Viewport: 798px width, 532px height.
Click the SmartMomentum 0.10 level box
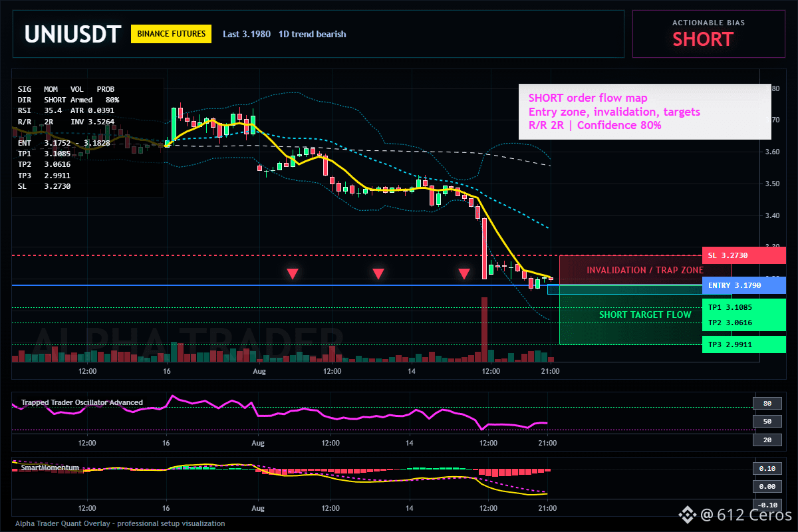tap(767, 468)
